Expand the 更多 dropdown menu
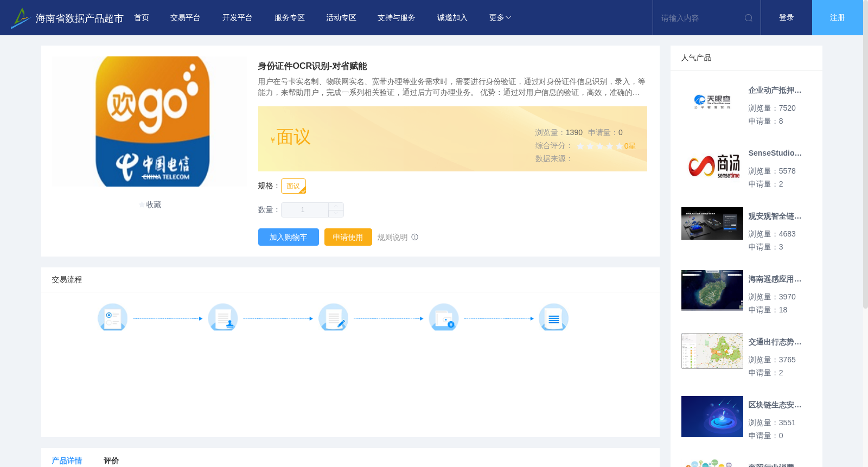The height and width of the screenshot is (467, 868). [x=500, y=17]
